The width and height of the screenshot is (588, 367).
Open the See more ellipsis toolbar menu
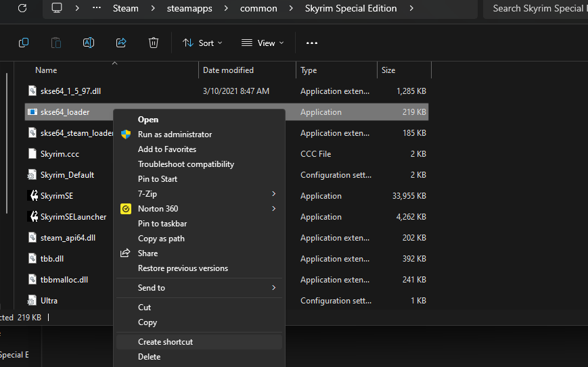311,43
